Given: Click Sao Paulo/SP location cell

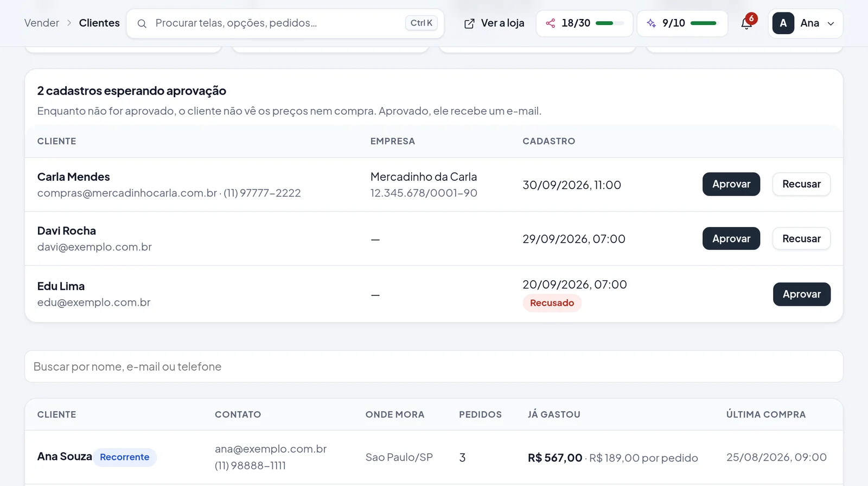Looking at the screenshot, I should click(x=399, y=457).
